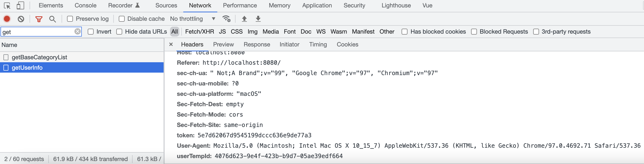The height and width of the screenshot is (164, 644).
Task: Toggle the red filter funnel icon
Action: click(x=39, y=19)
